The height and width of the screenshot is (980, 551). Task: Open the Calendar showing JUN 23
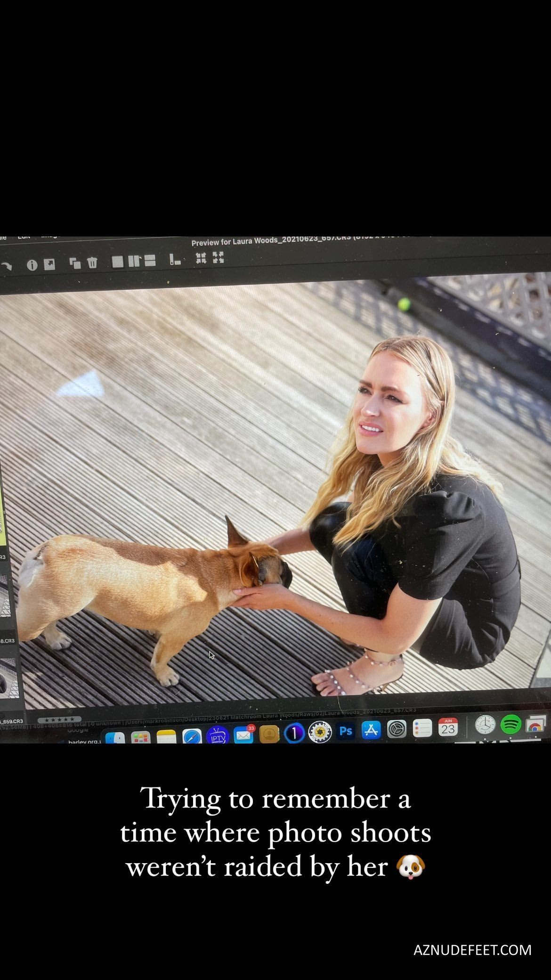(x=448, y=727)
